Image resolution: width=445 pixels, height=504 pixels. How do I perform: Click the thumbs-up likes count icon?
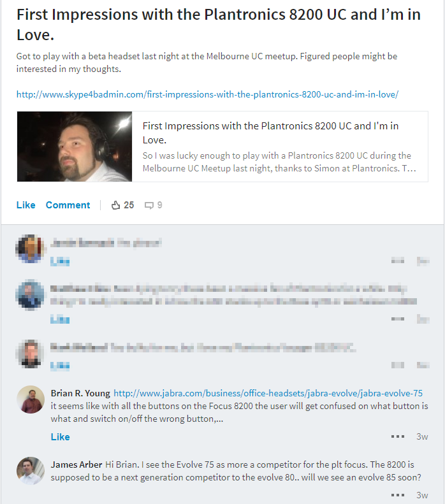116,205
